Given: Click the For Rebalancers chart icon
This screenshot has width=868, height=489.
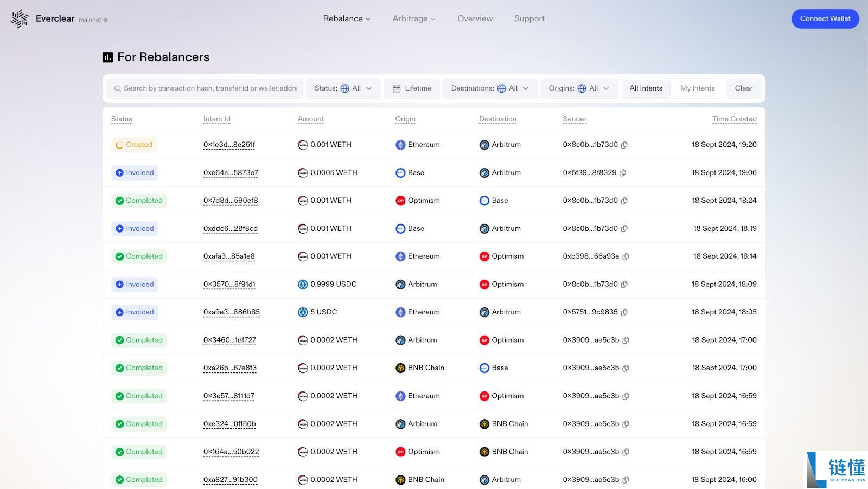Looking at the screenshot, I should click(x=108, y=57).
